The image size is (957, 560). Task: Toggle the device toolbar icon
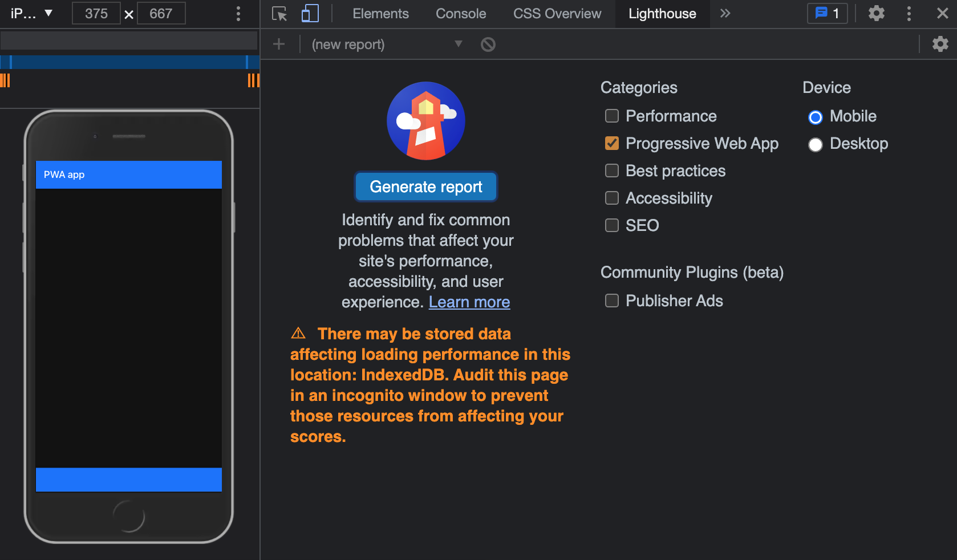(310, 14)
